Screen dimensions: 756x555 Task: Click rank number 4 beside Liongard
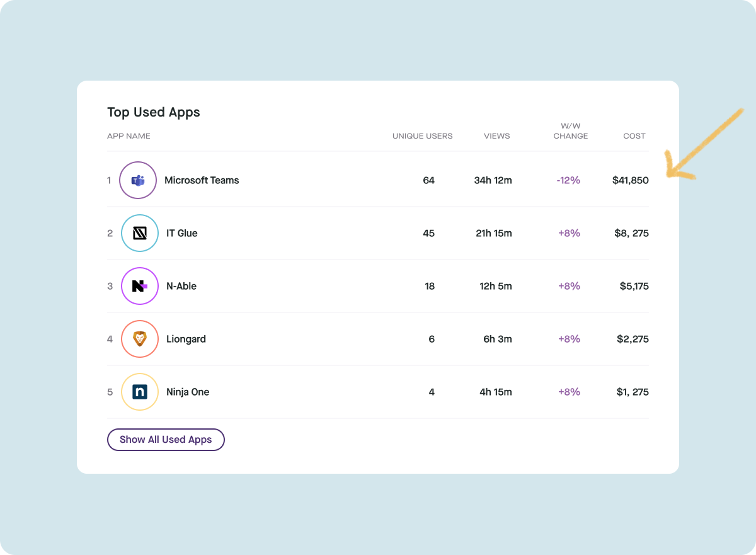pyautogui.click(x=110, y=339)
